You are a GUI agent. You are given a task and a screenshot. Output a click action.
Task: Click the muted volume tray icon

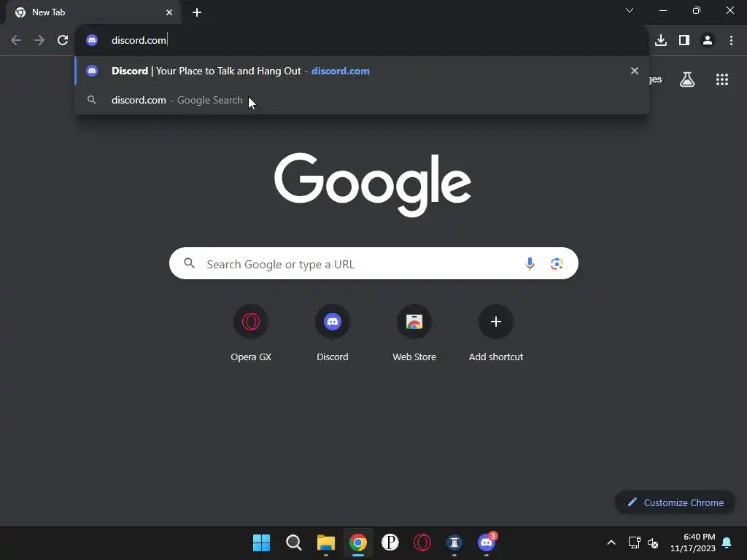tap(653, 542)
